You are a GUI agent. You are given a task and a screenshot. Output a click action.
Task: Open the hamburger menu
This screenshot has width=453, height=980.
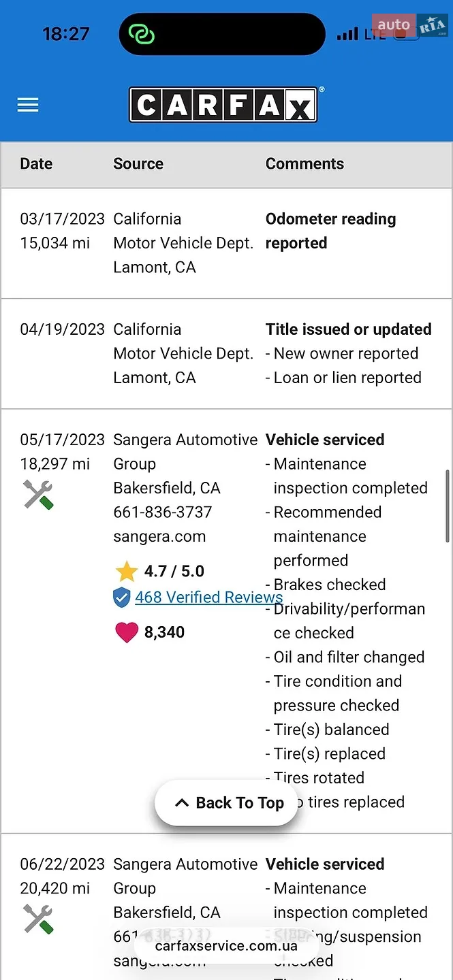click(x=28, y=105)
